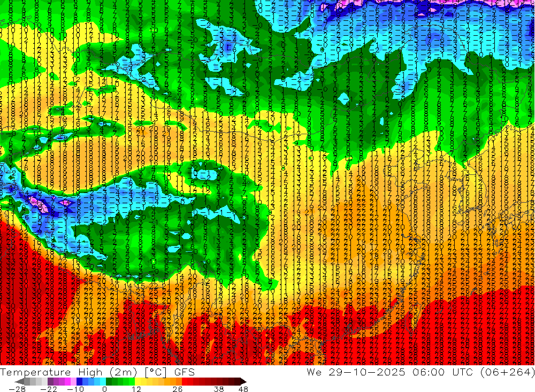Screen dimensions: 535x392
Task: Click the '38' legend value
Action: 219,389
